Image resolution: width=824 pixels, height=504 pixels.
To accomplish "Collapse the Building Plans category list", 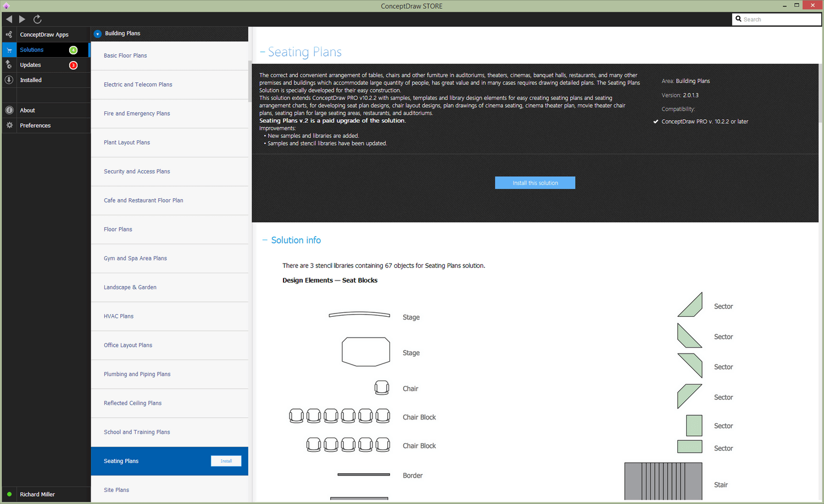I will click(98, 33).
